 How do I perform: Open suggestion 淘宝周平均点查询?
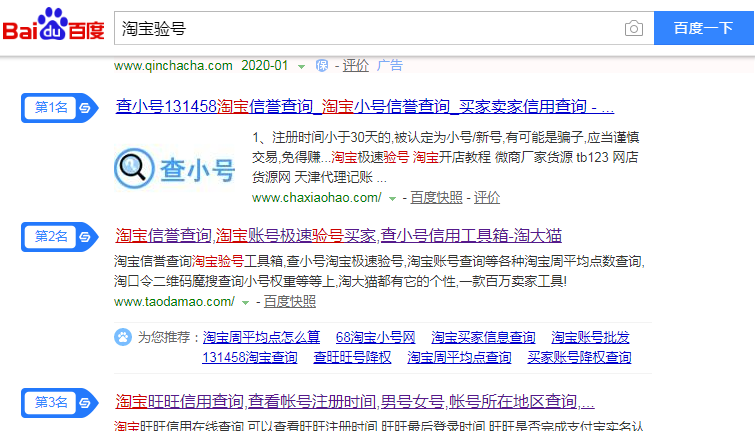point(459,357)
